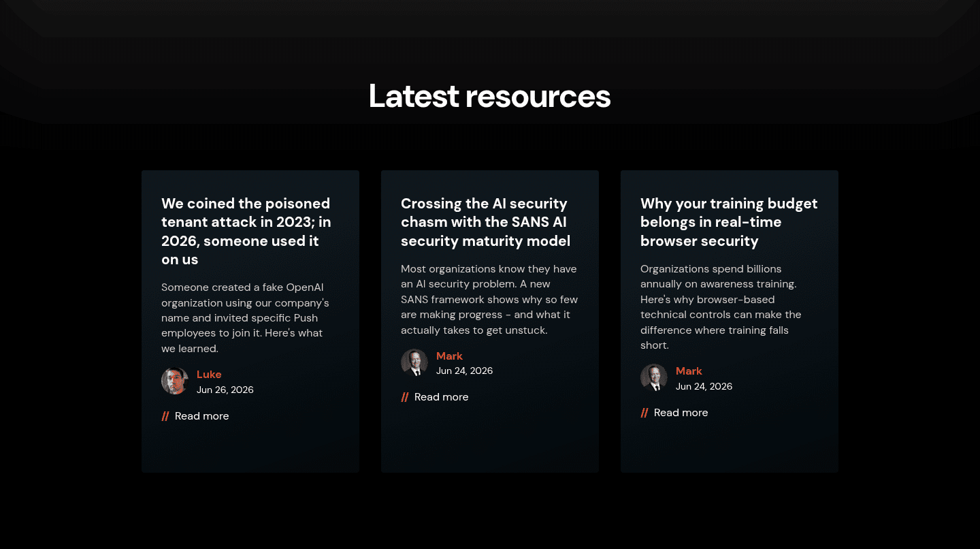Click the orange slashes icon beside the SANS AI Read more
The width and height of the screenshot is (980, 549).
pyautogui.click(x=405, y=397)
